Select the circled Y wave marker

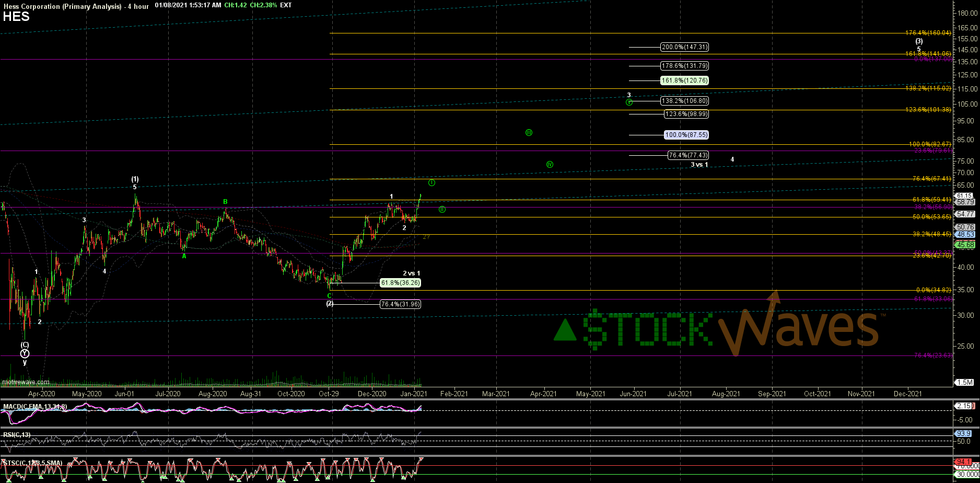pos(25,354)
